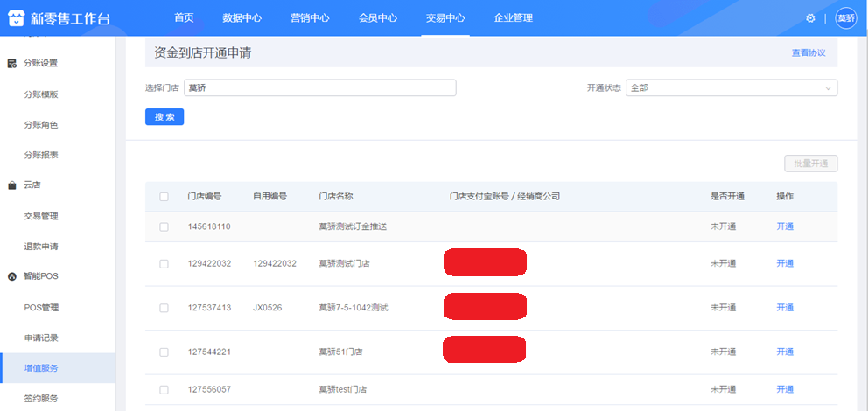
Task: Open POS管理 in the sidebar
Action: [41, 308]
